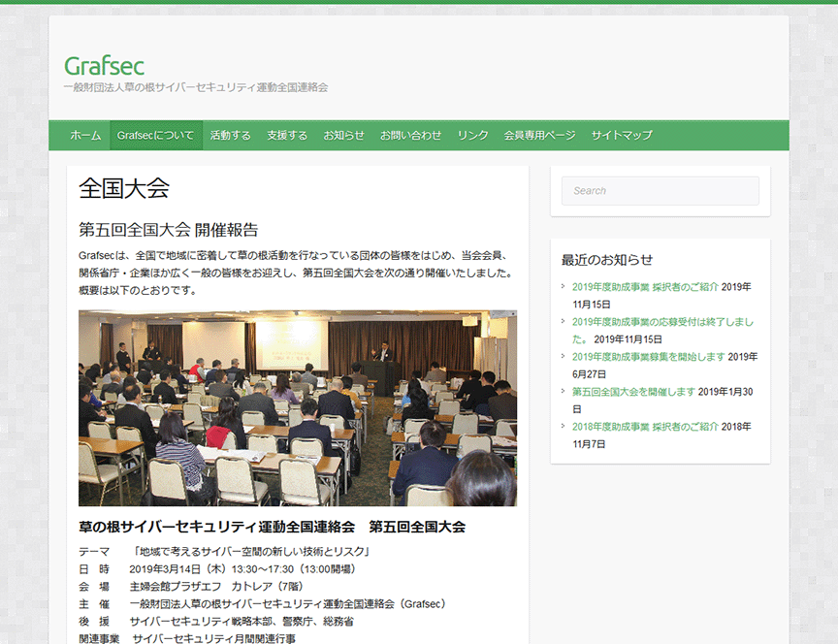This screenshot has width=838, height=644.
Task: Open the 活動する navigation menu
Action: point(230,136)
